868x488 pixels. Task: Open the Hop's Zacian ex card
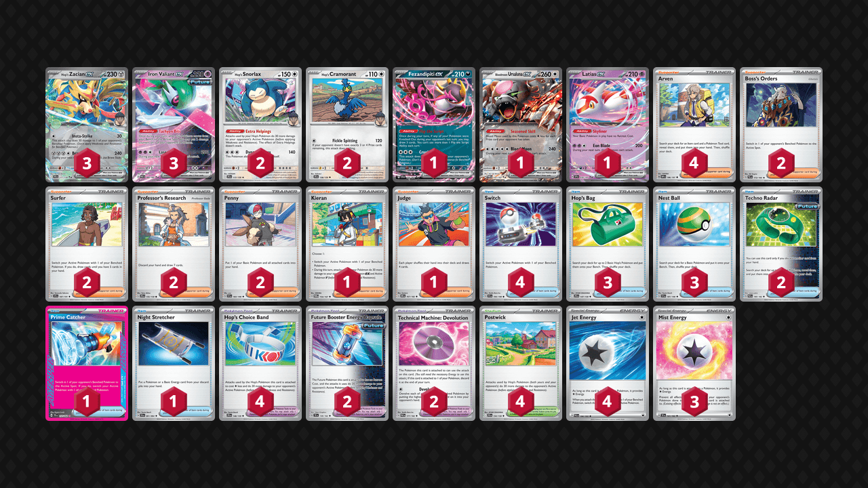[x=87, y=125]
